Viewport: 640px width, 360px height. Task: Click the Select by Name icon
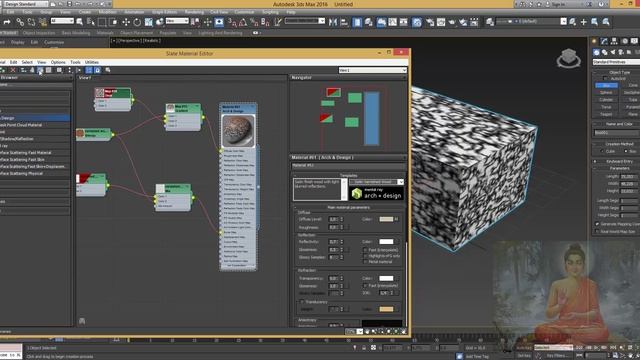tap(91, 22)
